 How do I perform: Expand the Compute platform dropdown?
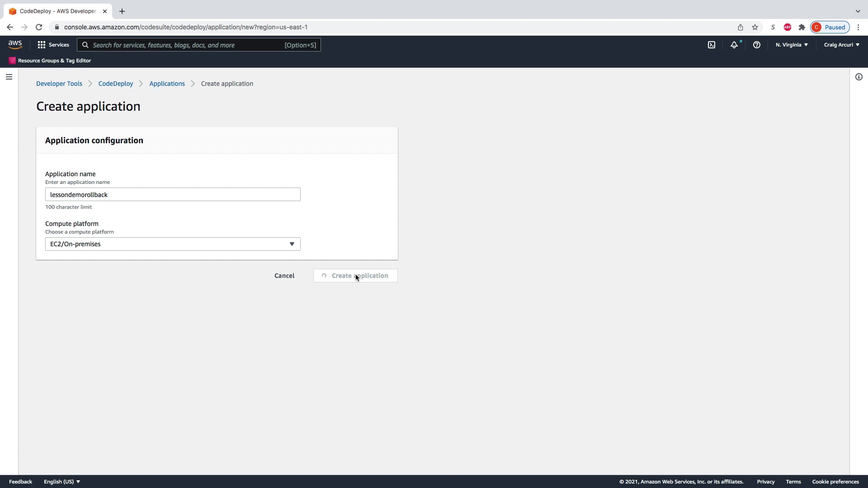pyautogui.click(x=173, y=244)
